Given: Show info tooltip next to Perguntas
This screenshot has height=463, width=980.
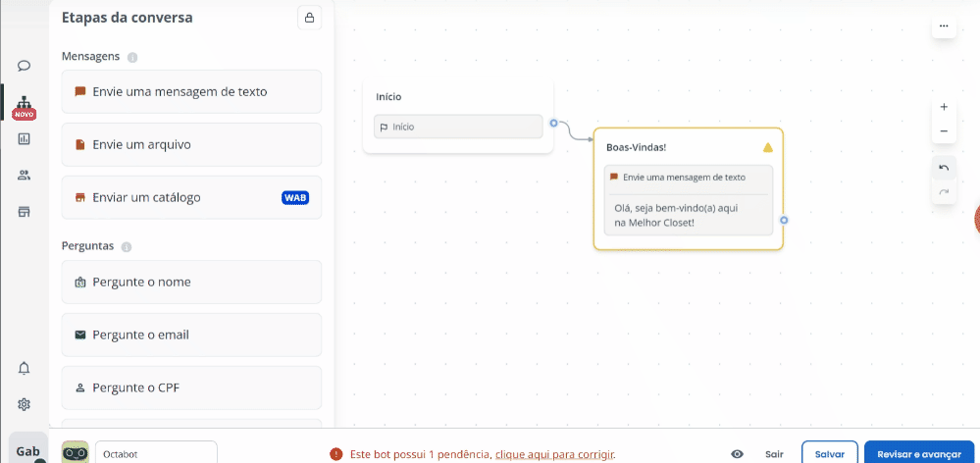Looking at the screenshot, I should pos(127,247).
